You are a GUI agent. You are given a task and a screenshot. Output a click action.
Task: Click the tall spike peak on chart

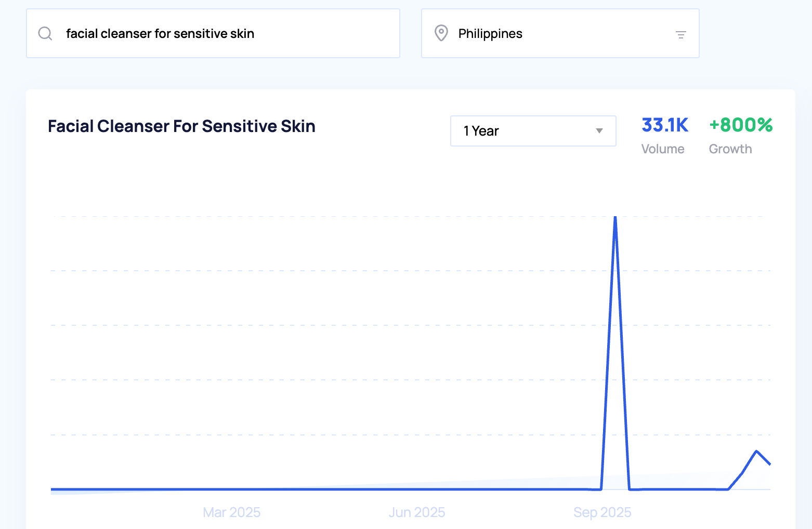(x=615, y=218)
